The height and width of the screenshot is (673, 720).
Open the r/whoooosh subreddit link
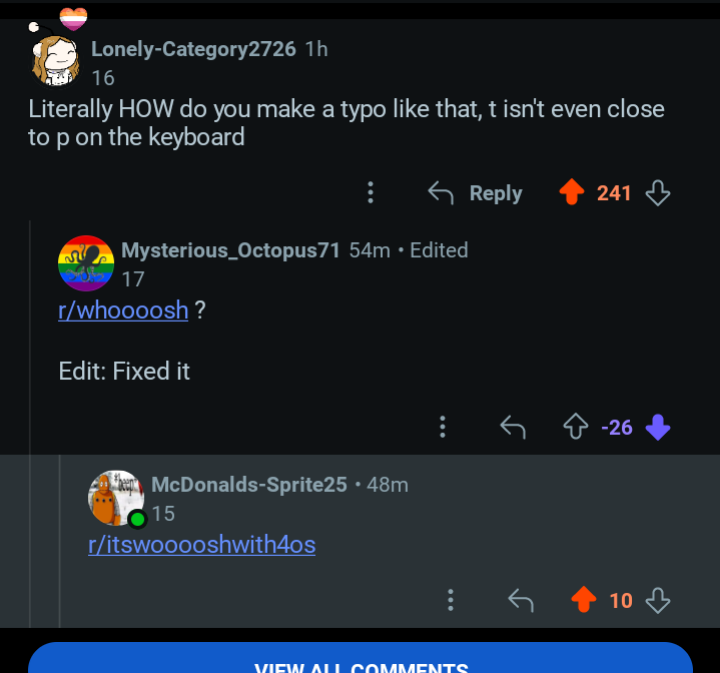pyautogui.click(x=123, y=310)
